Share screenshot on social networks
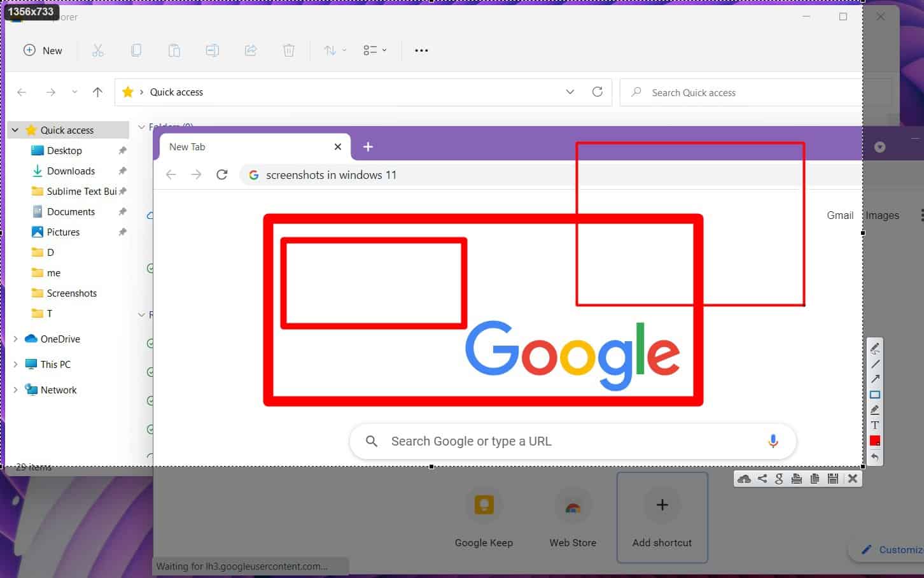Screen dimensions: 924x578 click(x=762, y=479)
